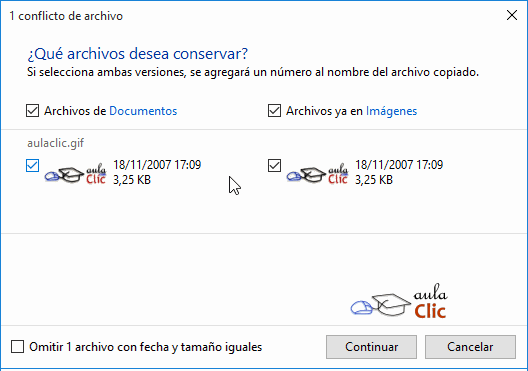Select the aulaclic.gif filename label
This screenshot has height=371, width=528.
click(56, 143)
